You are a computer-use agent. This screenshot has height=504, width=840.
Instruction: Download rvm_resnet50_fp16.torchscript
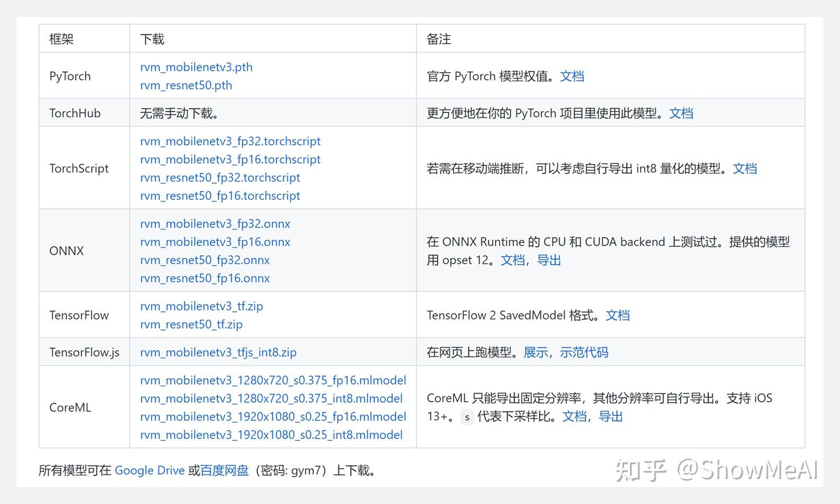tap(220, 196)
